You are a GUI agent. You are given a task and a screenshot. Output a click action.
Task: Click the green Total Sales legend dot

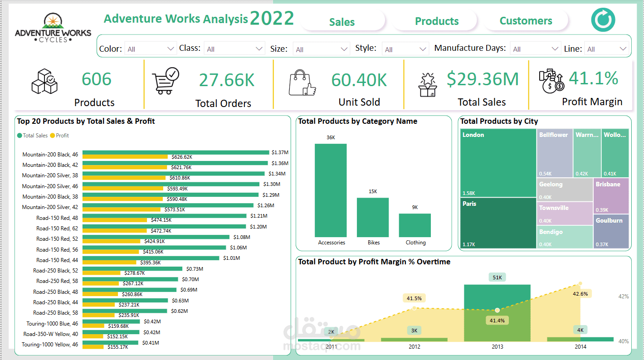(20, 136)
